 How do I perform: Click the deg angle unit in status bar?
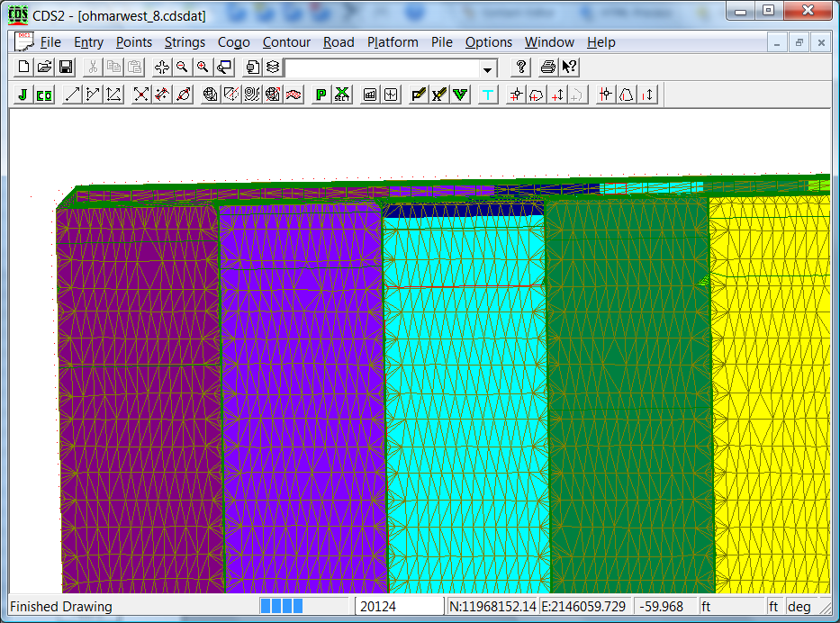coord(799,607)
